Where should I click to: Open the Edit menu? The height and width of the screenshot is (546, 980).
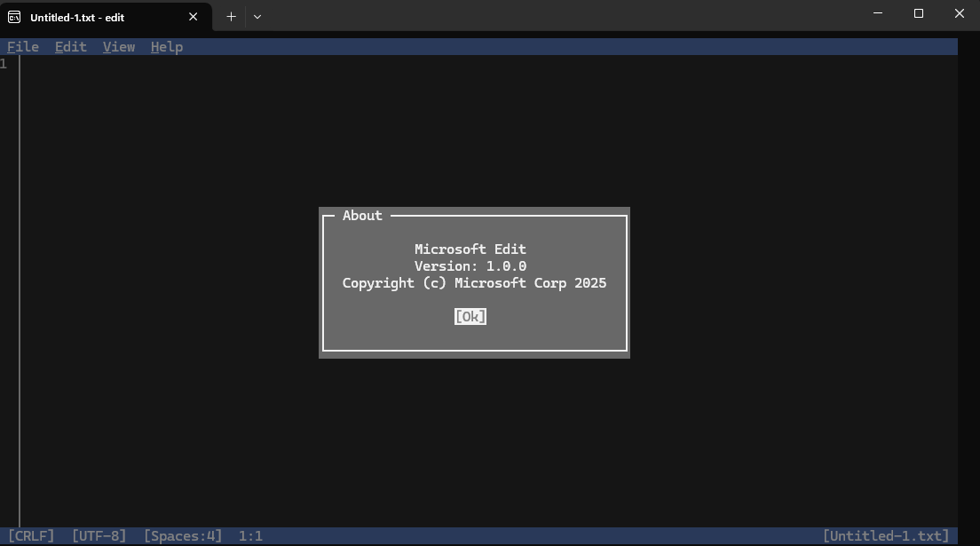pyautogui.click(x=71, y=47)
